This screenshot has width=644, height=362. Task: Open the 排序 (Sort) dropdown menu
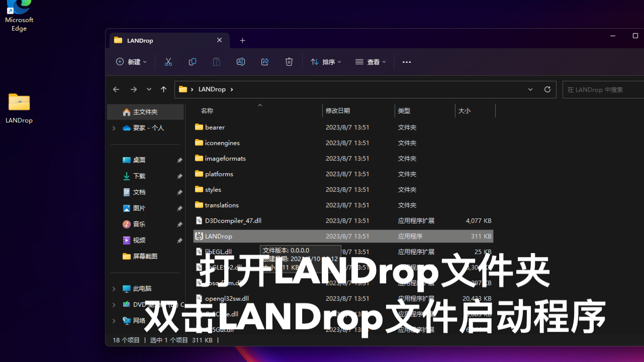point(326,62)
